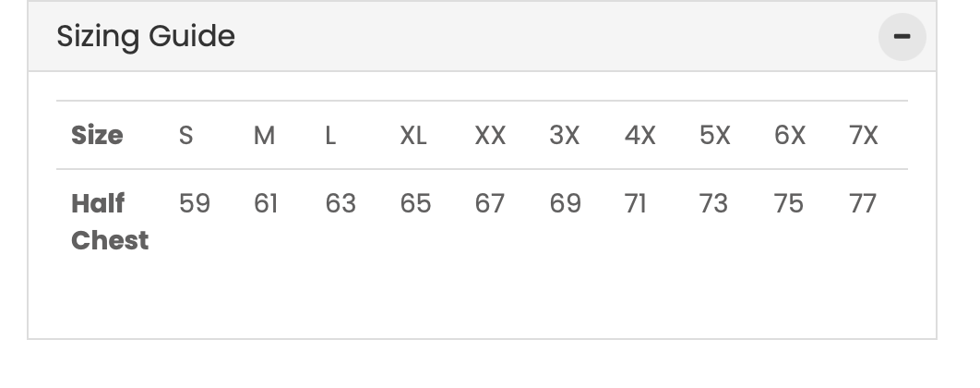Click the half chest value 77
The width and height of the screenshot is (980, 388).
coord(863,203)
